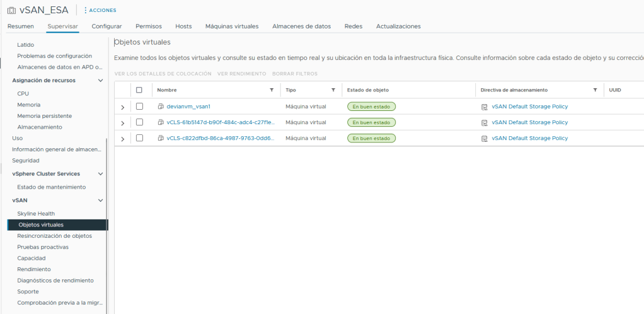644x314 pixels.
Task: Select all rows with header checkbox
Action: (x=139, y=90)
